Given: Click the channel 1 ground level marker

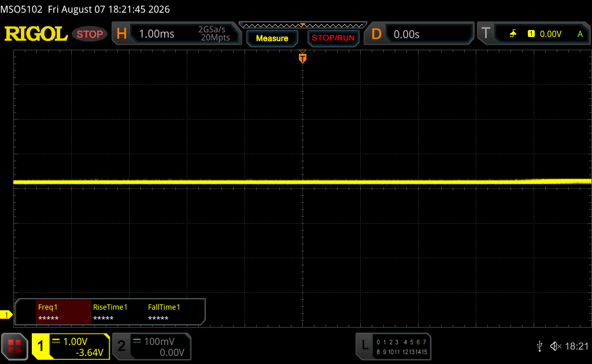Looking at the screenshot, I should coord(6,314).
